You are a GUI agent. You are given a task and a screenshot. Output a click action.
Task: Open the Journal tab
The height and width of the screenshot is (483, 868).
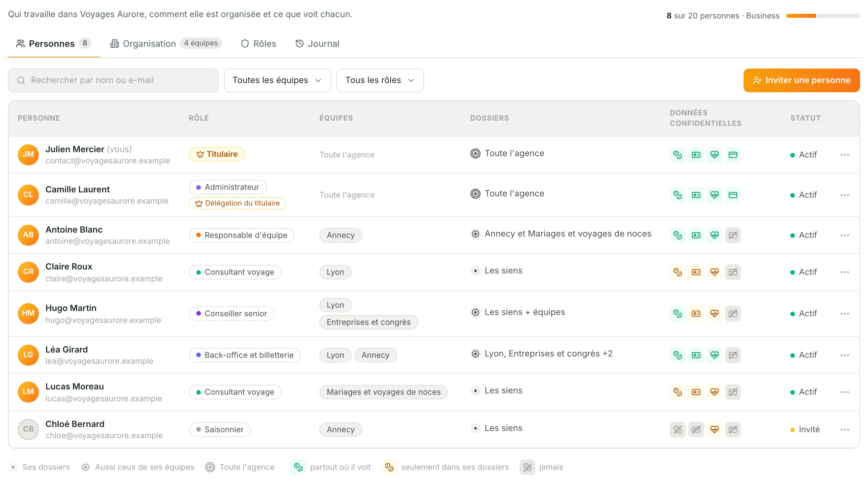coord(317,43)
